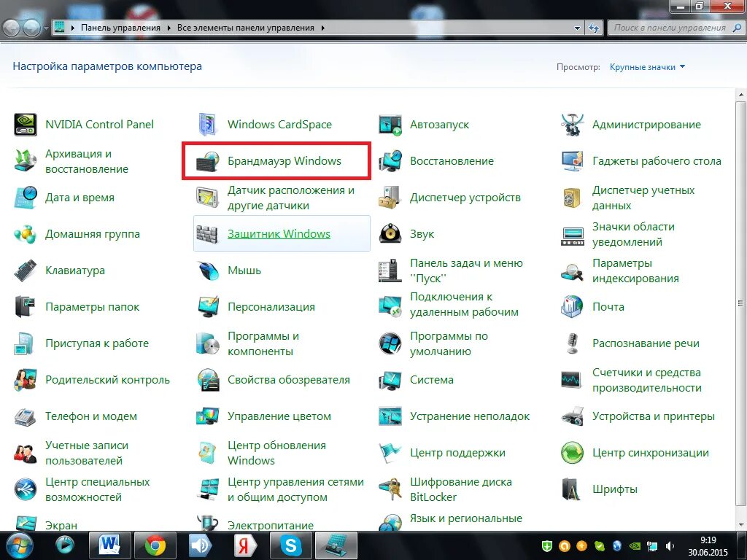The width and height of the screenshot is (747, 560).
Task: Open the Почта mail icon
Action: click(x=572, y=307)
